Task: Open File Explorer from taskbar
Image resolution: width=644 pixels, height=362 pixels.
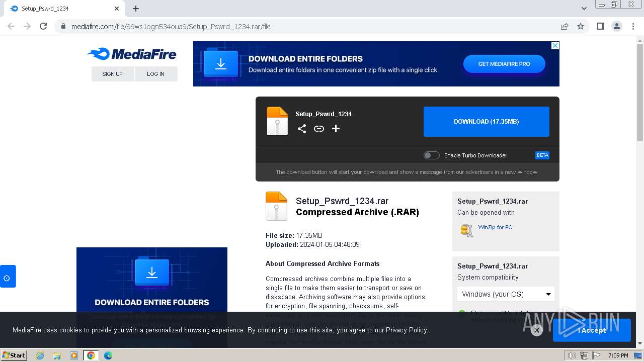Action: pos(57,355)
